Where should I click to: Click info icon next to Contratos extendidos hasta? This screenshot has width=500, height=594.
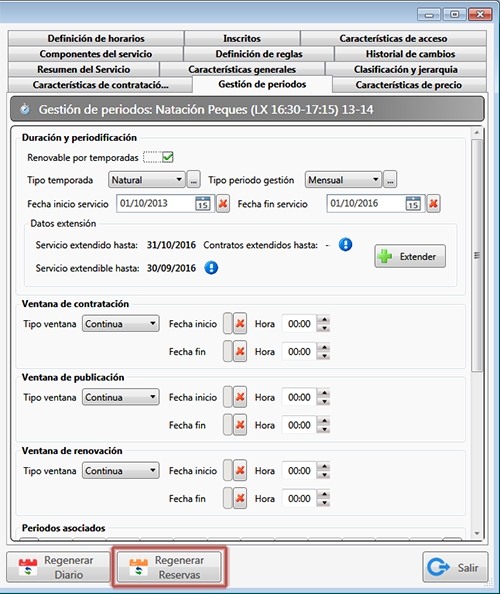click(345, 245)
